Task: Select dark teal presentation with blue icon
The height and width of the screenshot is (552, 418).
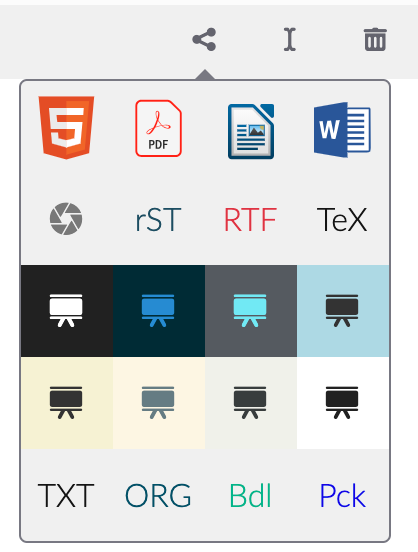Action: coord(159,311)
